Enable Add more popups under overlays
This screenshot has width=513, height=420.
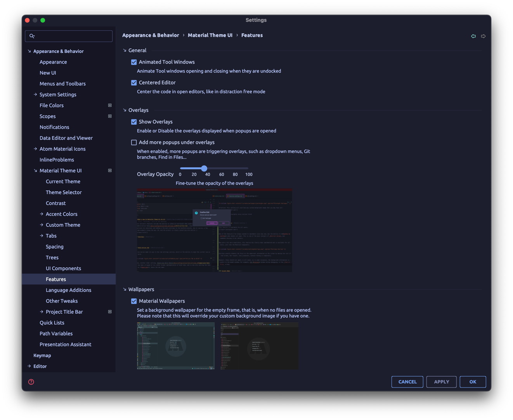[x=134, y=142]
